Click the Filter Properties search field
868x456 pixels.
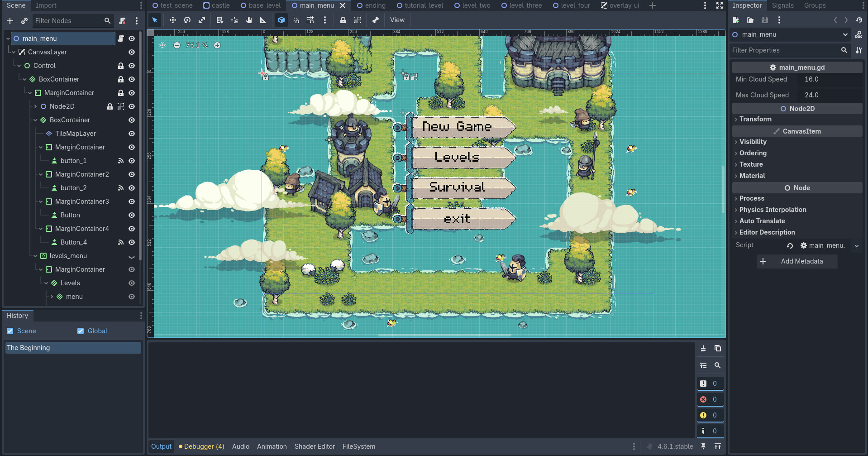pyautogui.click(x=790, y=50)
